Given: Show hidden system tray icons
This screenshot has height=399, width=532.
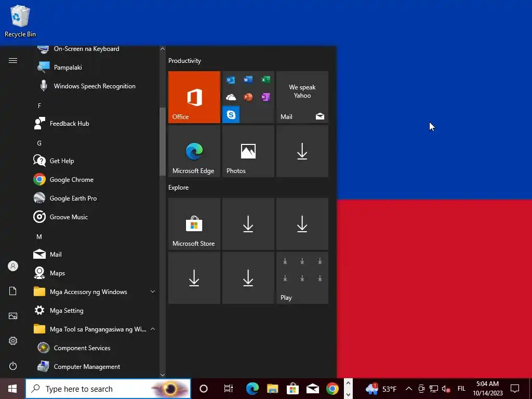Looking at the screenshot, I should point(409,389).
